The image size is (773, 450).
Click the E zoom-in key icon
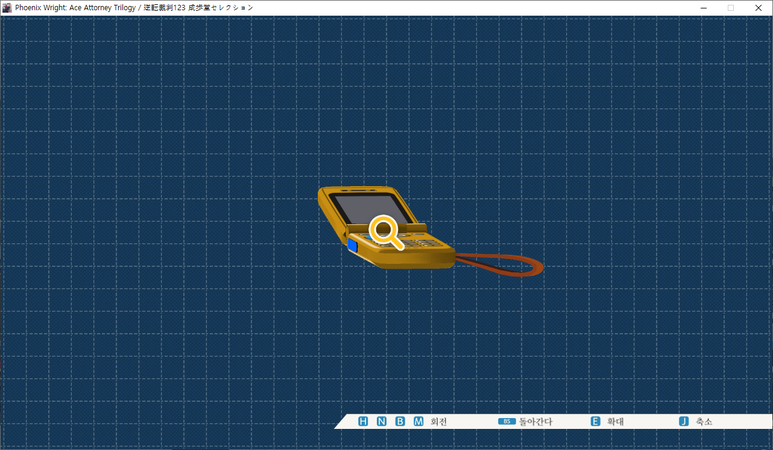click(x=596, y=421)
